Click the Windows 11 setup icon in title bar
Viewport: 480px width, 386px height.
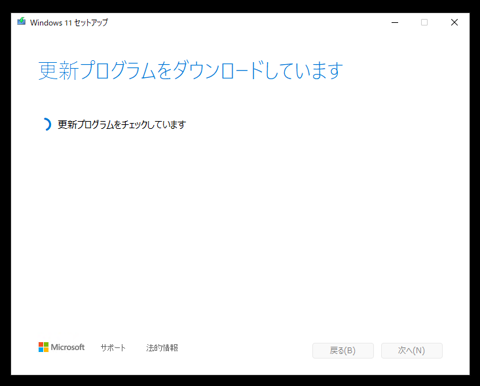22,22
